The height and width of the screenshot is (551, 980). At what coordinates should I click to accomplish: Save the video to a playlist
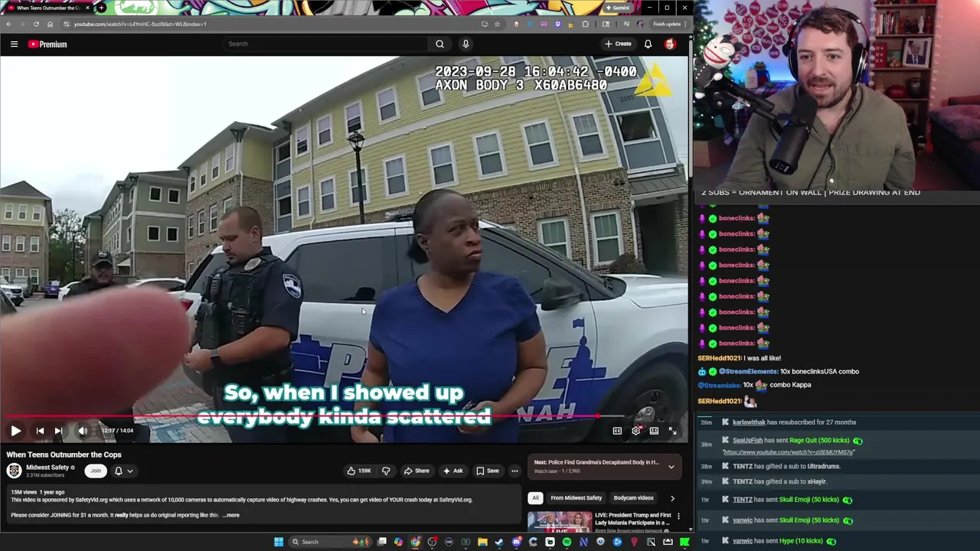coord(488,471)
